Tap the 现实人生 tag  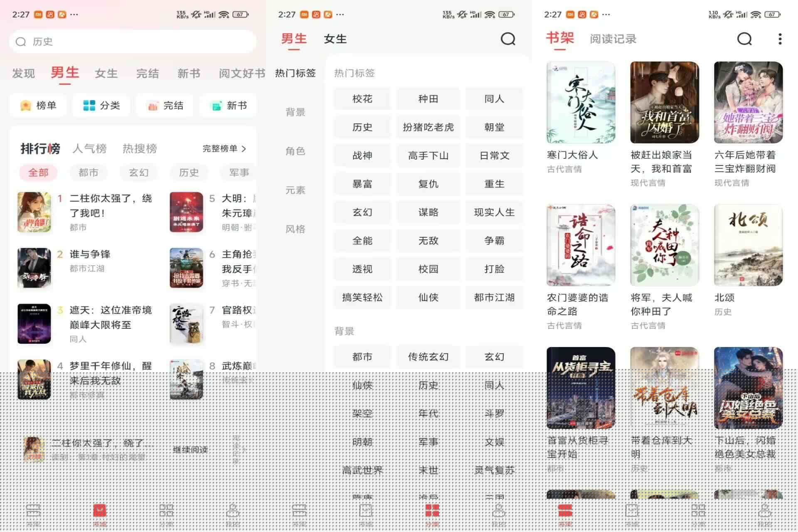(494, 212)
